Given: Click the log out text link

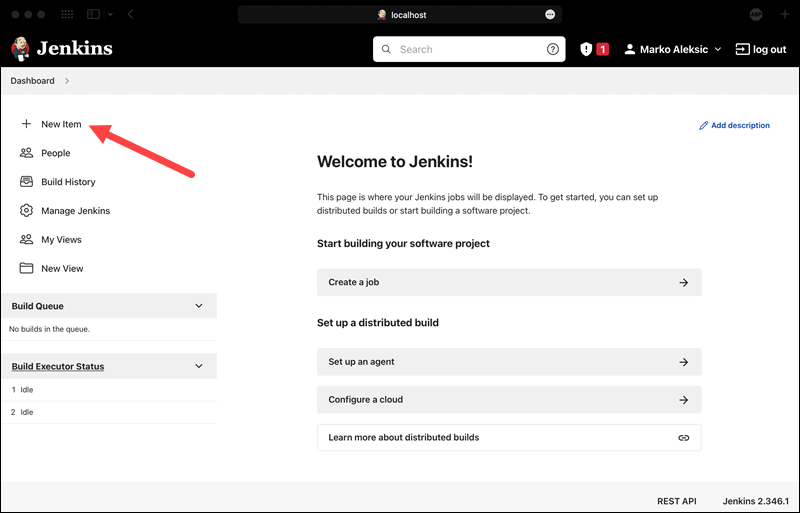Looking at the screenshot, I should 769,49.
